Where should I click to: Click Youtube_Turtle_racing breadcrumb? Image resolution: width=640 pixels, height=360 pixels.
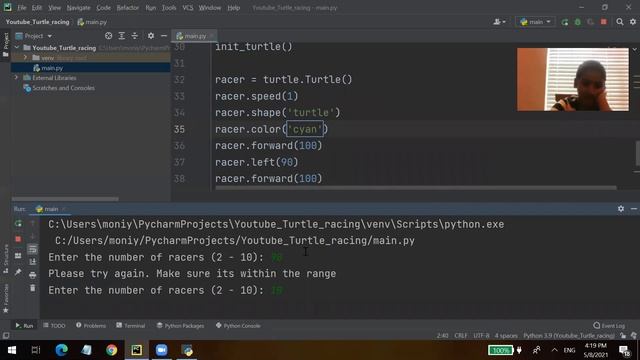(x=38, y=22)
